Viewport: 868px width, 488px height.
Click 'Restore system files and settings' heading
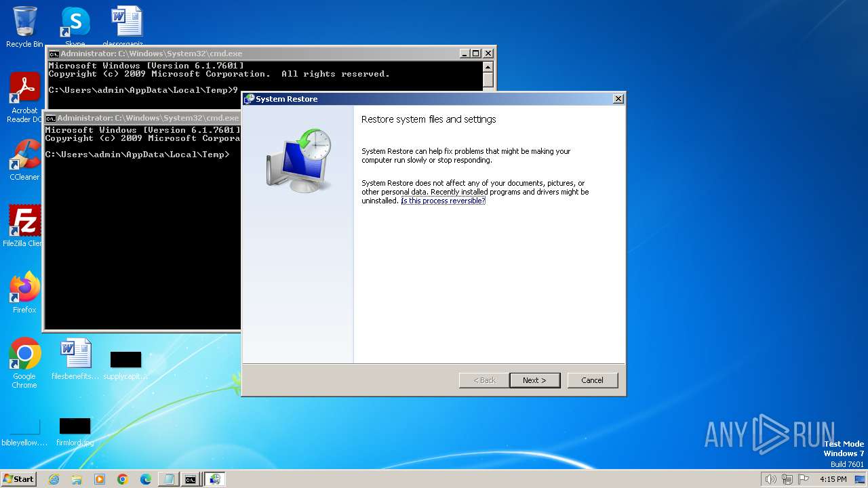[429, 119]
